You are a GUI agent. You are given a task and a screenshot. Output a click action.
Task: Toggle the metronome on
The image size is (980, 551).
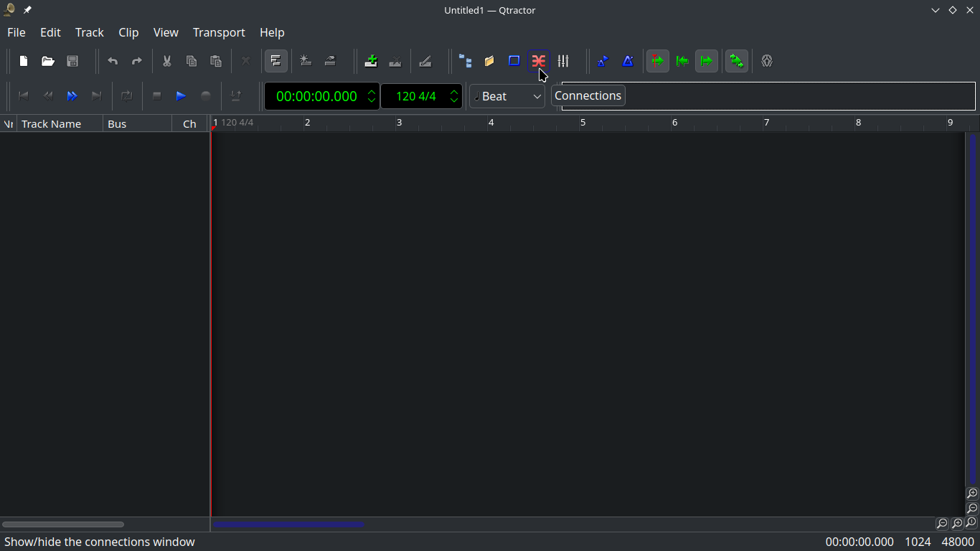[628, 61]
